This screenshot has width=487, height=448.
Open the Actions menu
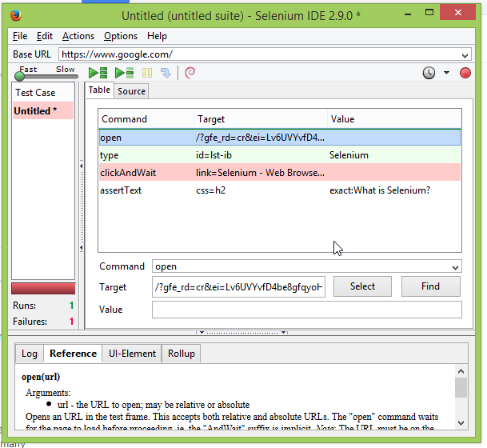point(78,36)
